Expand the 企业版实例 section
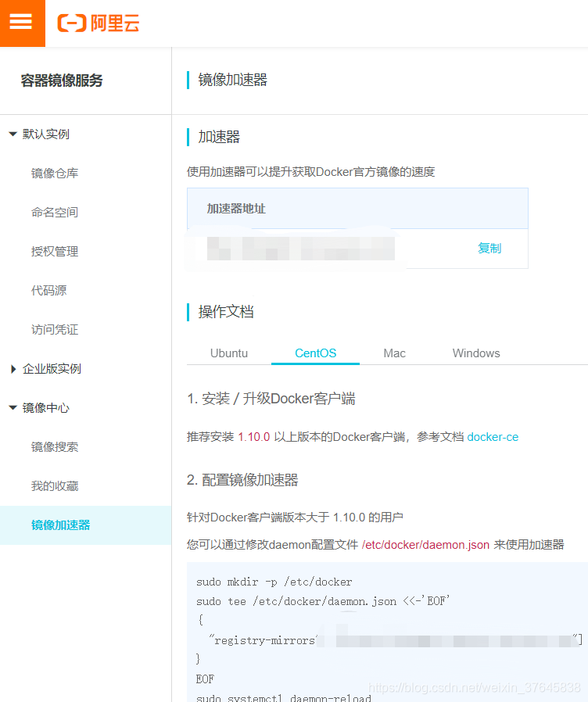This screenshot has height=702, width=588. point(13,369)
